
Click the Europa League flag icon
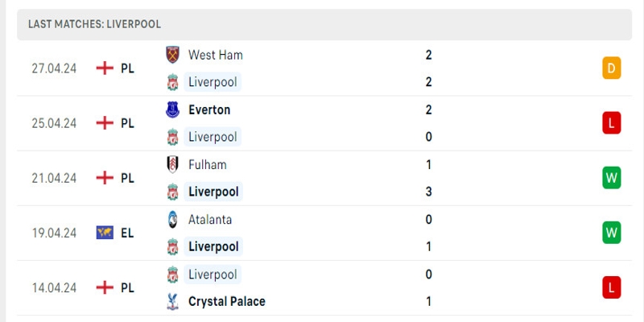[104, 233]
